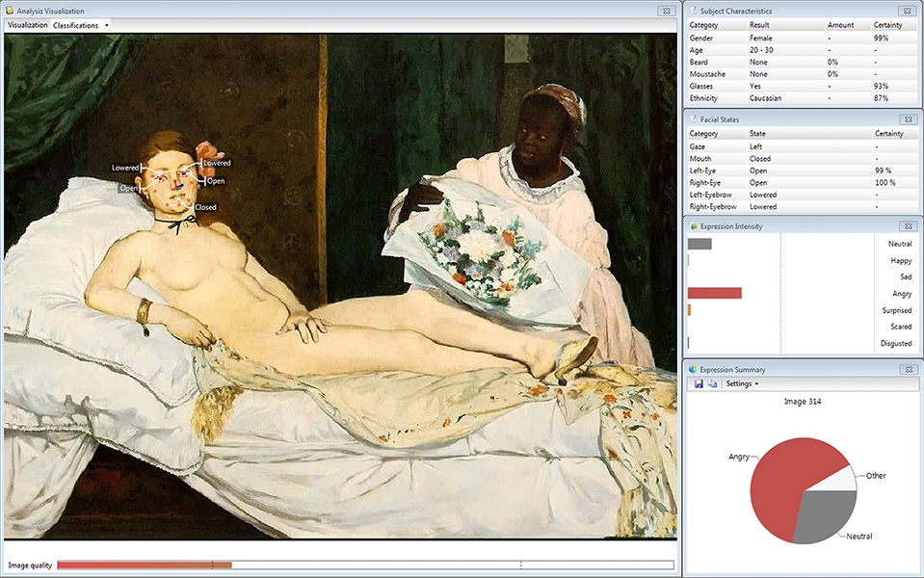The width and height of the screenshot is (924, 578).
Task: Select the Age row showing 20 - 30
Action: pos(802,50)
